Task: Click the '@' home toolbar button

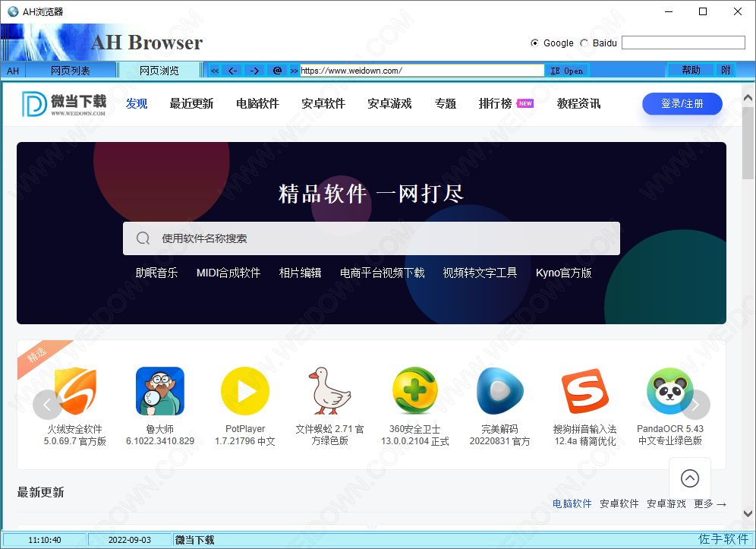Action: tap(277, 71)
